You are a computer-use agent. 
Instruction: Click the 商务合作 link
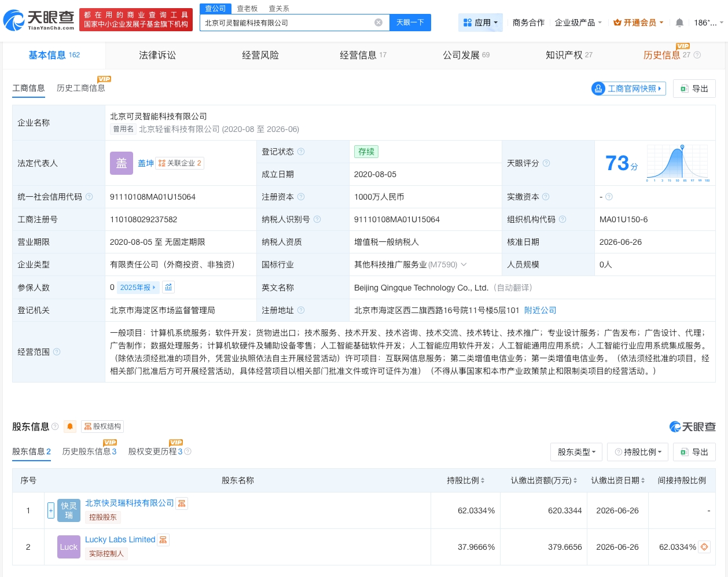(528, 23)
